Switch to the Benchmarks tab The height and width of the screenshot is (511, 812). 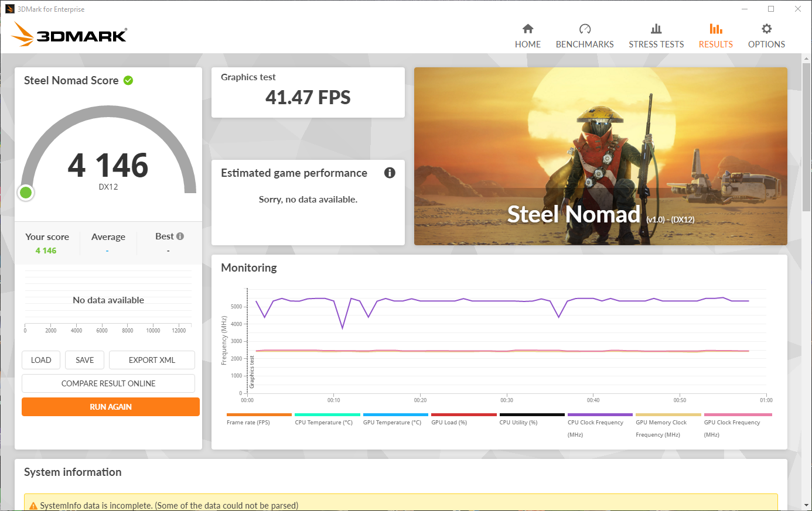pos(585,36)
